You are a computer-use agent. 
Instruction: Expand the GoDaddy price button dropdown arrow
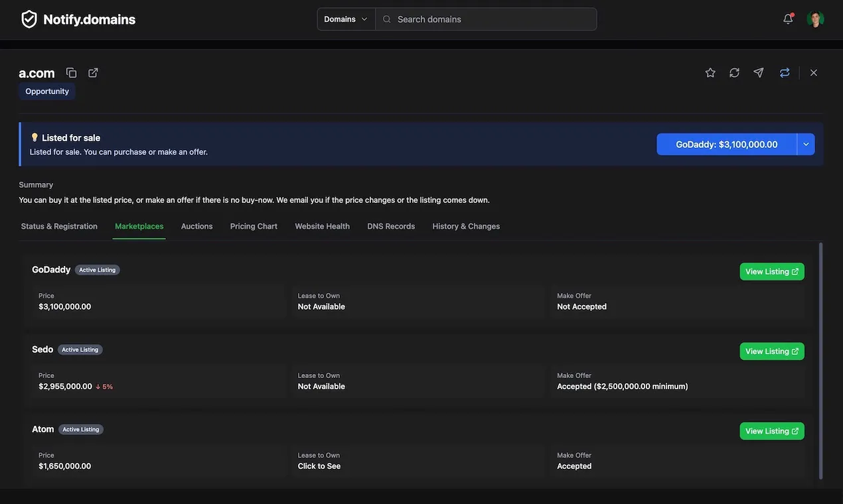tap(806, 145)
